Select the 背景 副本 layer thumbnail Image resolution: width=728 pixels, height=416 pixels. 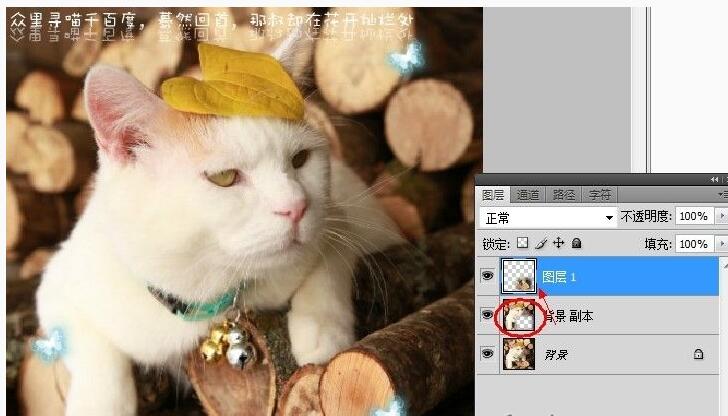(519, 316)
